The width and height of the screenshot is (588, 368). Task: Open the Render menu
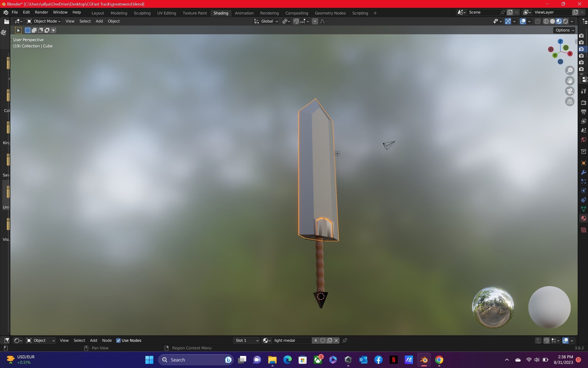(41, 12)
